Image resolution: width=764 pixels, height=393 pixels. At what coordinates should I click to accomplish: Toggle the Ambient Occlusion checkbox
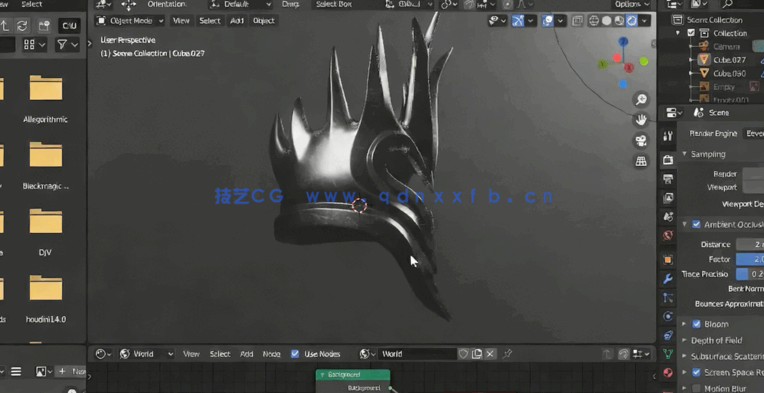pos(696,224)
